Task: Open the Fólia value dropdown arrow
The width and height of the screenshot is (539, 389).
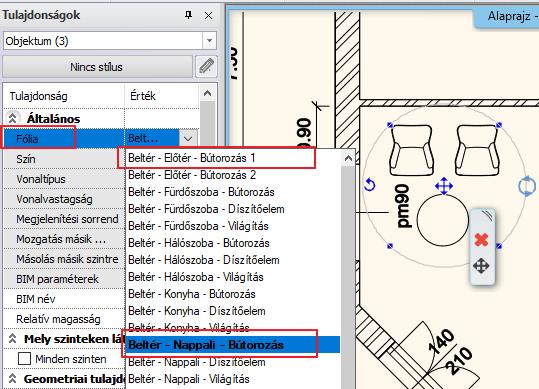Action: pyautogui.click(x=188, y=139)
